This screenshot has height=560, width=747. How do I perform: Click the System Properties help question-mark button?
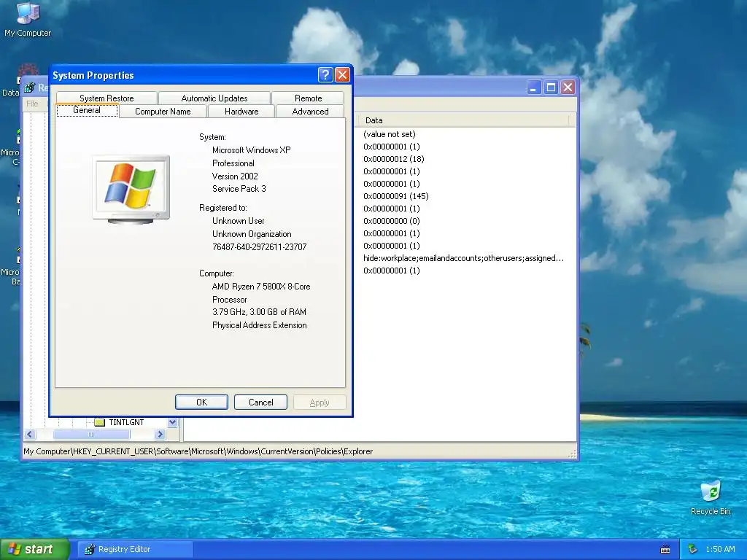click(x=325, y=75)
